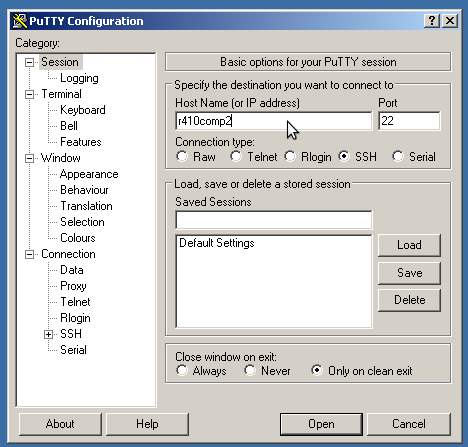Select Proxy in the category tree
The height and width of the screenshot is (447, 468).
[x=73, y=286]
